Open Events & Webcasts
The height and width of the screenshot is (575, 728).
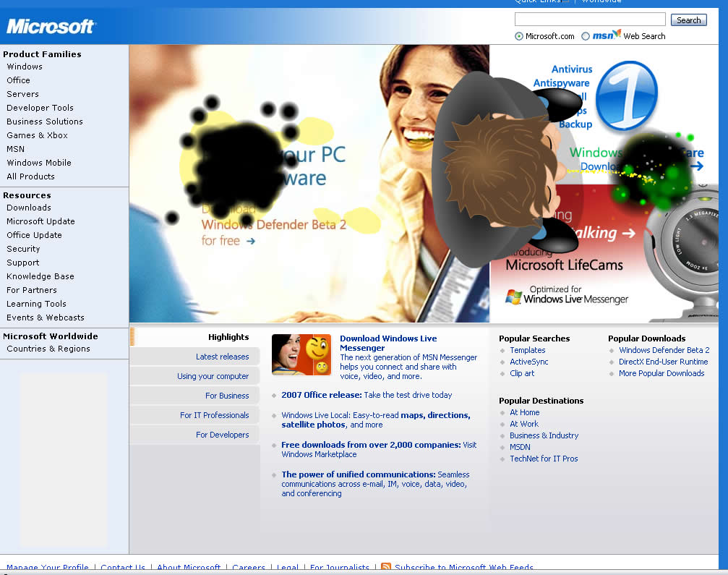[46, 318]
